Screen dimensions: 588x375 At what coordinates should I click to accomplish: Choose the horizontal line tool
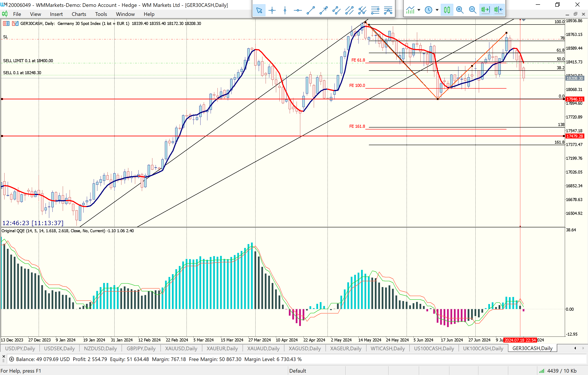point(298,10)
